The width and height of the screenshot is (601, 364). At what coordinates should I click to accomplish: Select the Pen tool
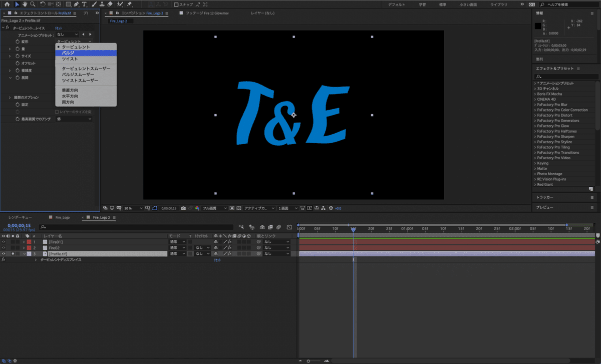point(76,4)
